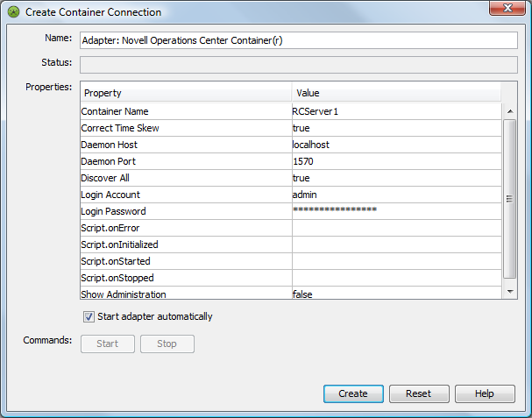Click the empty Script.onError value cell

(397, 228)
